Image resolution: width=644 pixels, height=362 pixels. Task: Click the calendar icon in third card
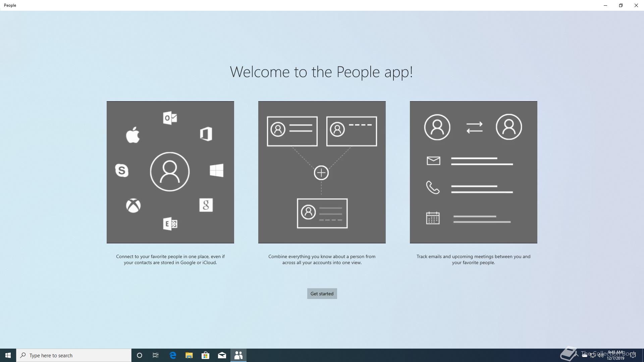tap(433, 218)
